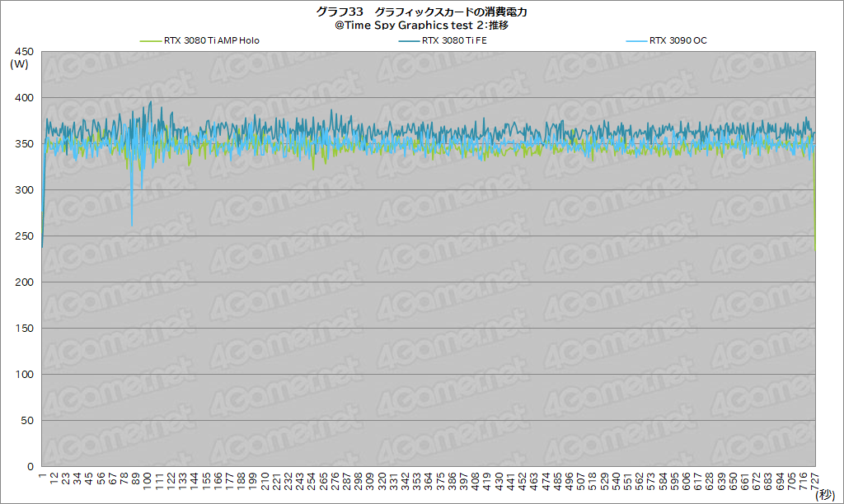Click the x-axis tick label 100

pos(148,481)
